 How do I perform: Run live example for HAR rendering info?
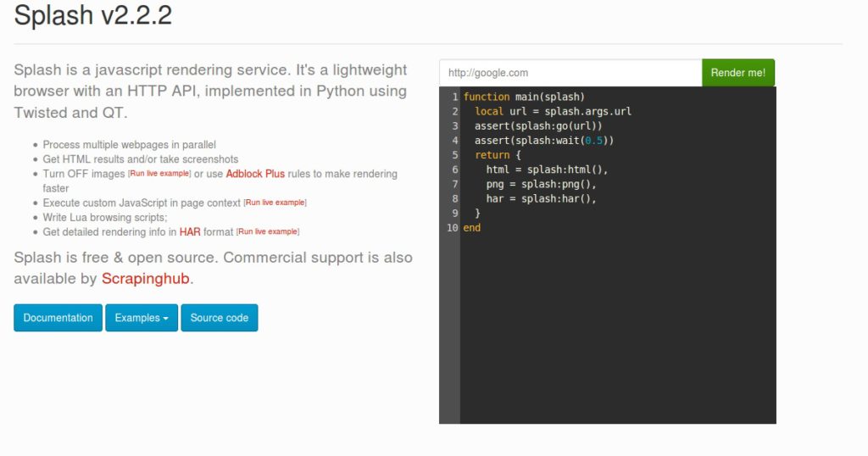[x=268, y=232]
